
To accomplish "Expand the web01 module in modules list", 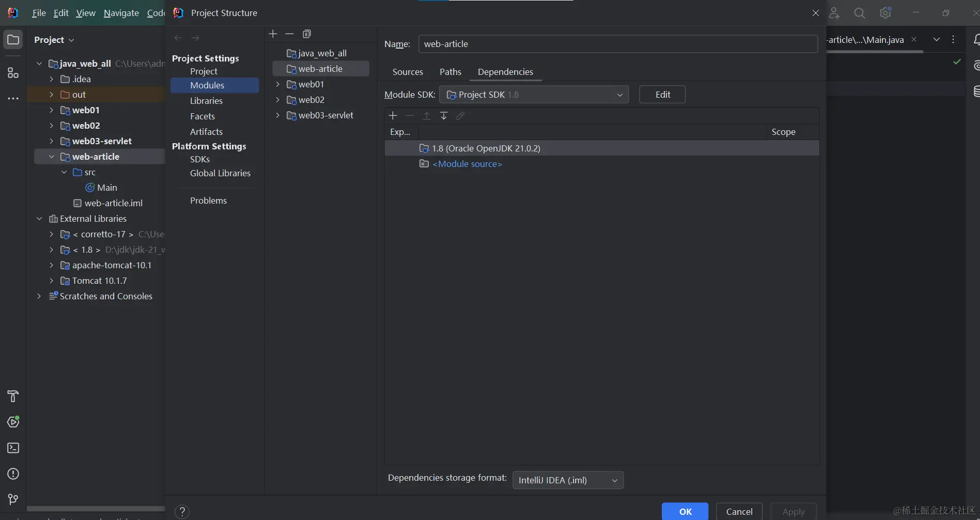I will pos(278,84).
